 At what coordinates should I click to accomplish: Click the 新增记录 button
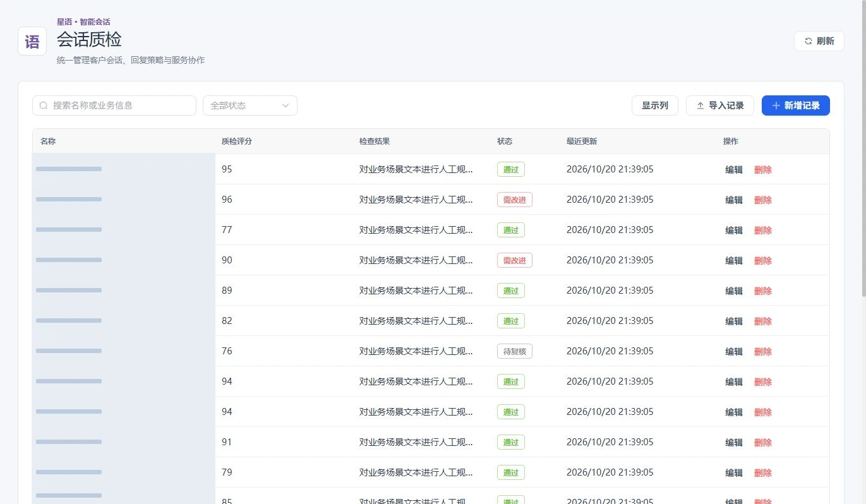pyautogui.click(x=796, y=105)
